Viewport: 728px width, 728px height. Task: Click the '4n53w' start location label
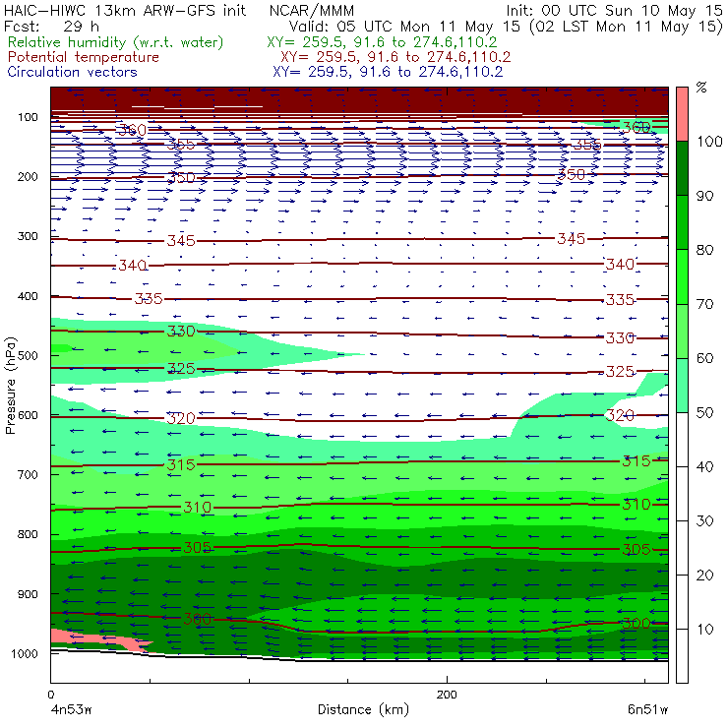pyautogui.click(x=71, y=710)
